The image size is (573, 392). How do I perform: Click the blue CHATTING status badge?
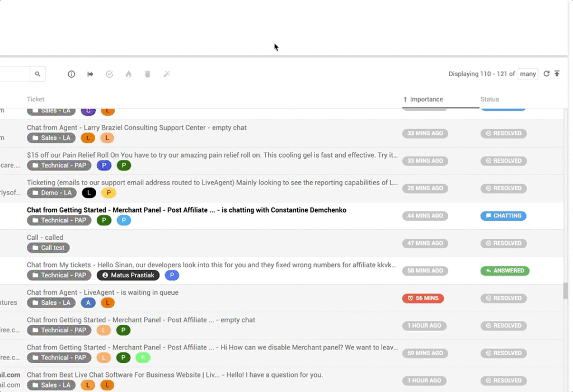click(503, 215)
